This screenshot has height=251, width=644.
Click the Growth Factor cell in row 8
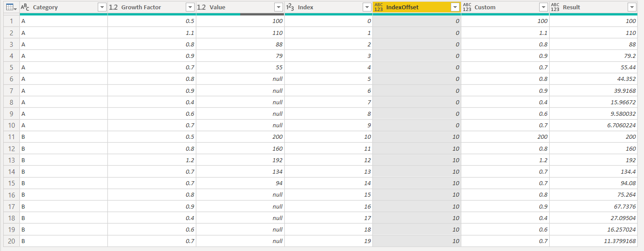coord(152,102)
